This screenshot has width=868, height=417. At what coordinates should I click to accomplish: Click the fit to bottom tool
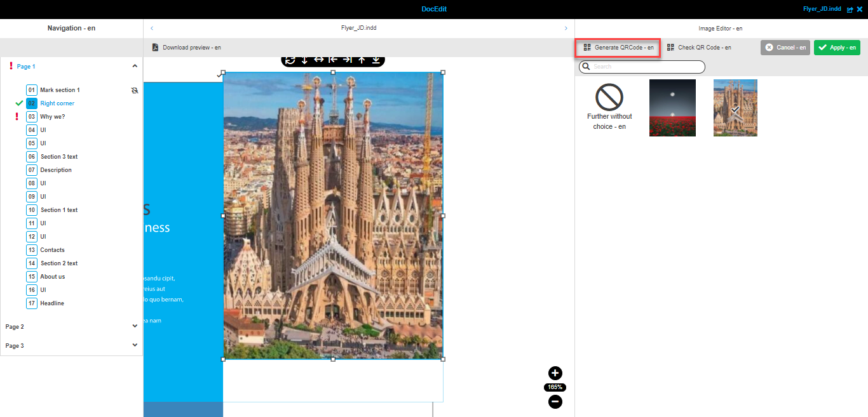(x=376, y=60)
